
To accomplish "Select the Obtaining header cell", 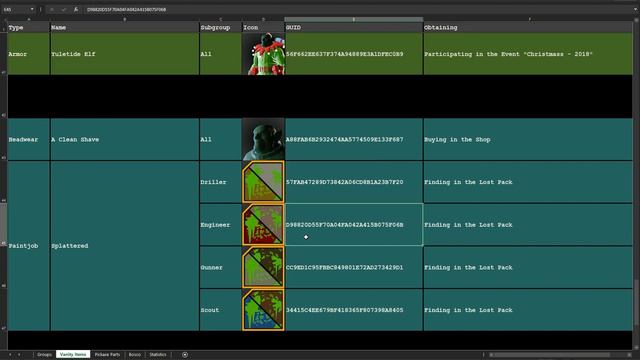I will (528, 27).
